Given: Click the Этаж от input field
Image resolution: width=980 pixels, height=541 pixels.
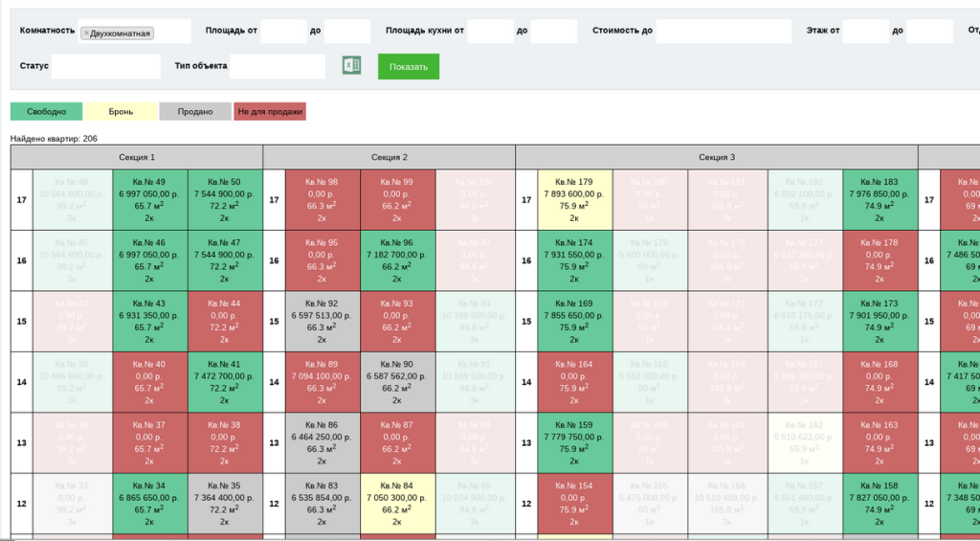Looking at the screenshot, I should 865,32.
